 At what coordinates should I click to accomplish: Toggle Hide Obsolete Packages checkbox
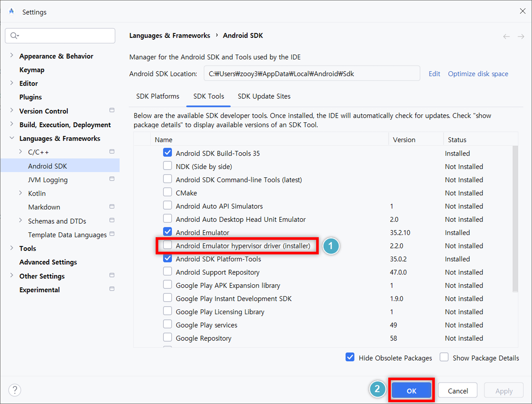[x=350, y=357]
